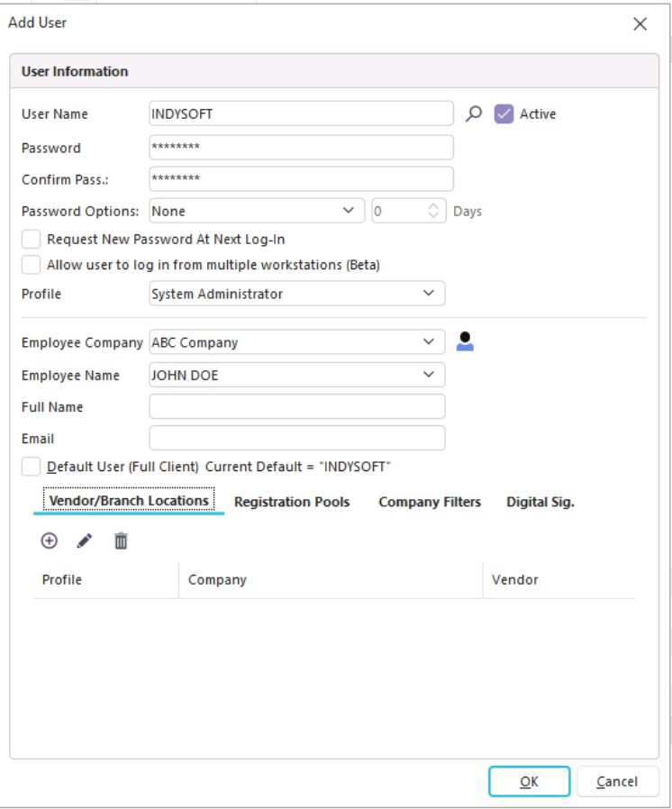This screenshot has height=809, width=672.
Task: Expand the Employee Name dropdown
Action: [428, 375]
